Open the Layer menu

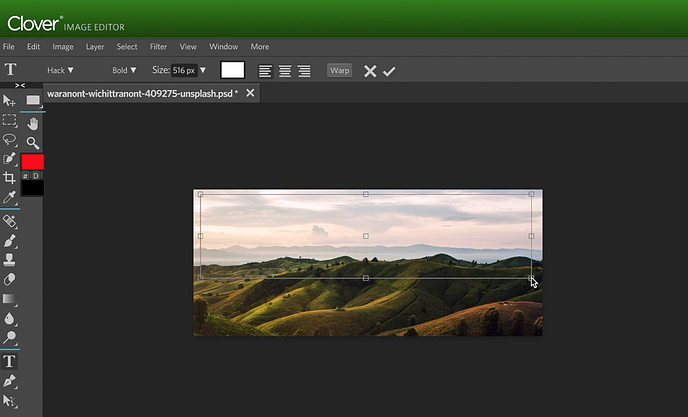pyautogui.click(x=95, y=47)
